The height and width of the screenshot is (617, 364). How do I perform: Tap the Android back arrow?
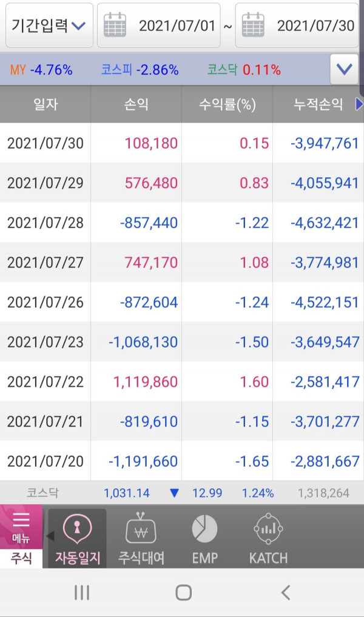pyautogui.click(x=286, y=592)
